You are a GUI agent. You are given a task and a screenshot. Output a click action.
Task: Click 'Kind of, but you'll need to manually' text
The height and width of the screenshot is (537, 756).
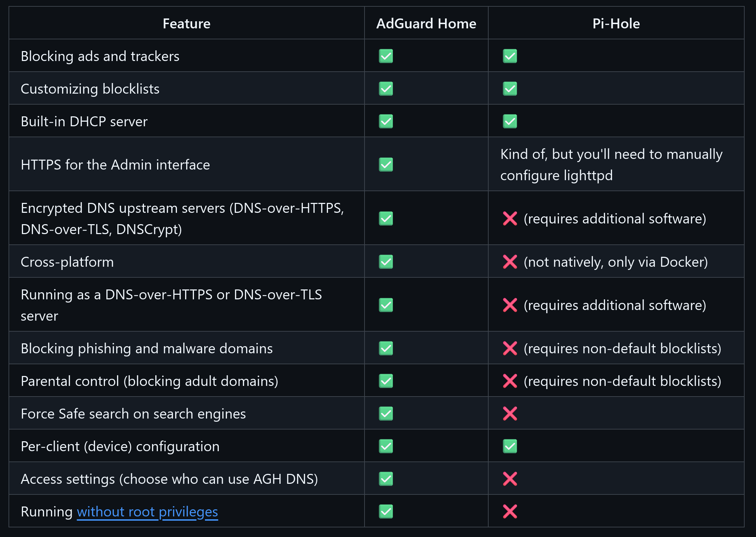click(x=611, y=154)
